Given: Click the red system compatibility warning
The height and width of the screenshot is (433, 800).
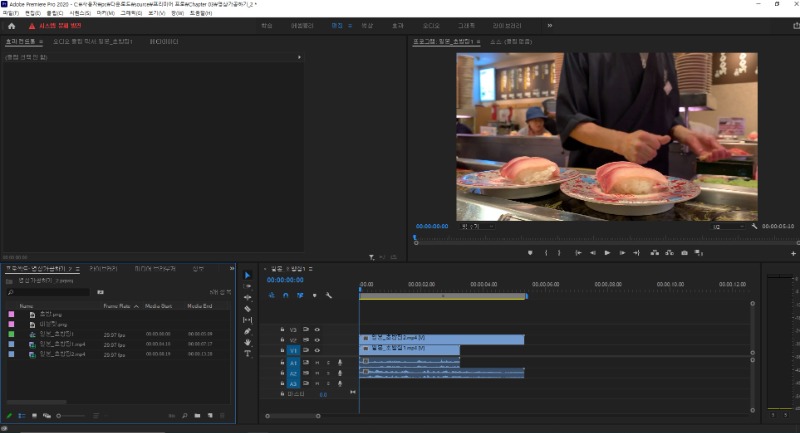Looking at the screenshot, I should pos(55,26).
